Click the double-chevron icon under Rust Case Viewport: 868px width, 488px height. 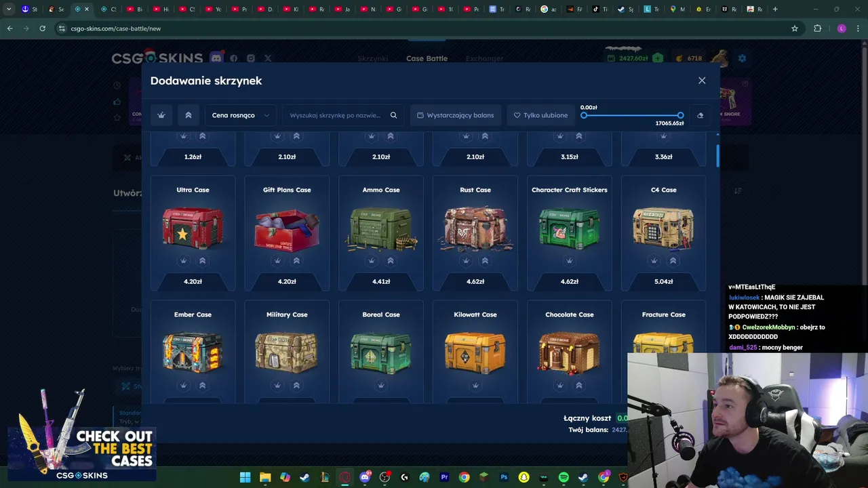click(x=485, y=261)
